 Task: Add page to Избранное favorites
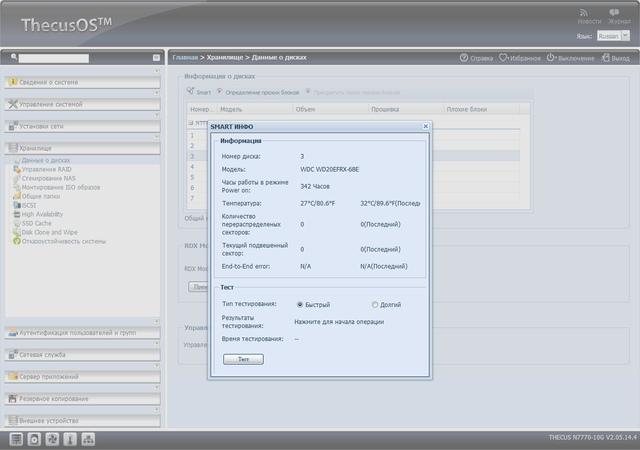[x=520, y=58]
